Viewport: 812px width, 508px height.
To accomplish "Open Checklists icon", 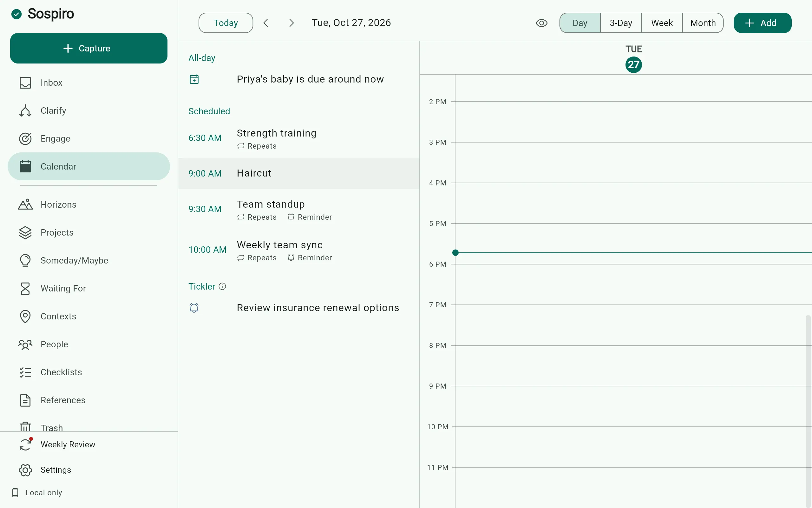I will pos(25,372).
